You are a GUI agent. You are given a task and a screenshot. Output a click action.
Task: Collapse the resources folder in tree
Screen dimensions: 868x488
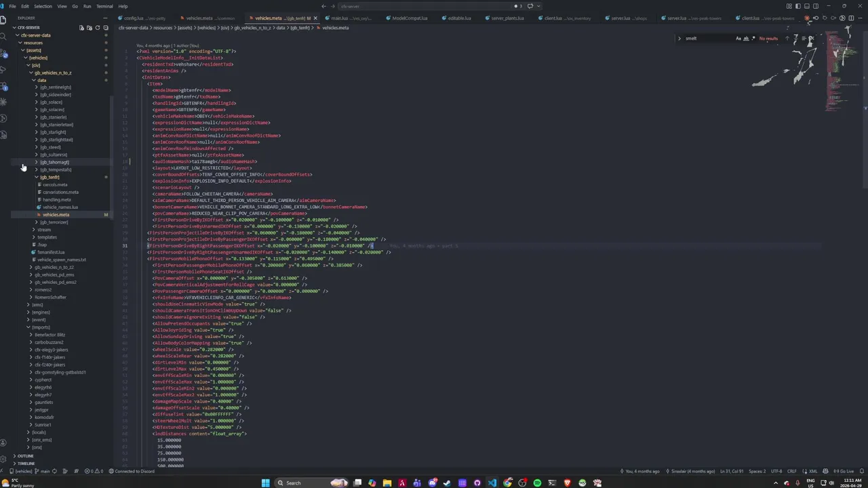click(x=33, y=43)
